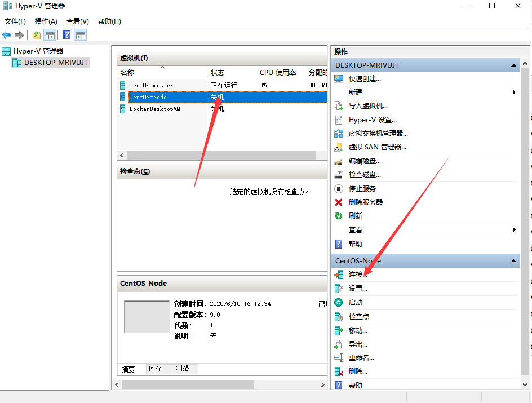Open the 操作(A) menu
The height and width of the screenshot is (403, 532).
tap(46, 21)
